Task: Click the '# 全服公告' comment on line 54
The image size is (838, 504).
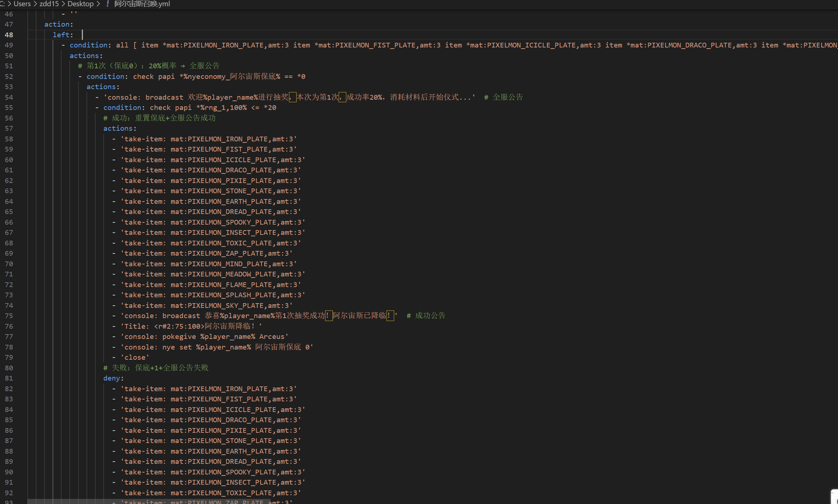Action: [504, 97]
